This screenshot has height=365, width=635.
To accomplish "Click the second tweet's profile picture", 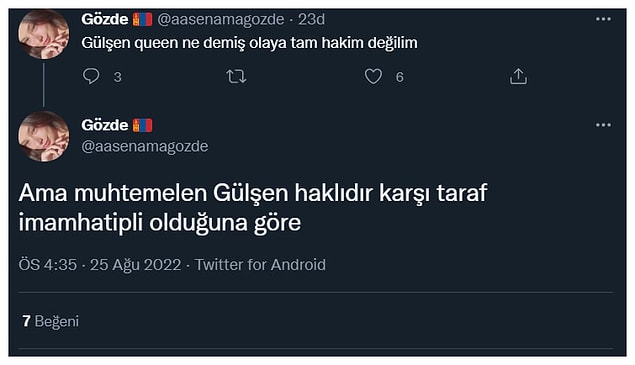I will pyautogui.click(x=43, y=137).
